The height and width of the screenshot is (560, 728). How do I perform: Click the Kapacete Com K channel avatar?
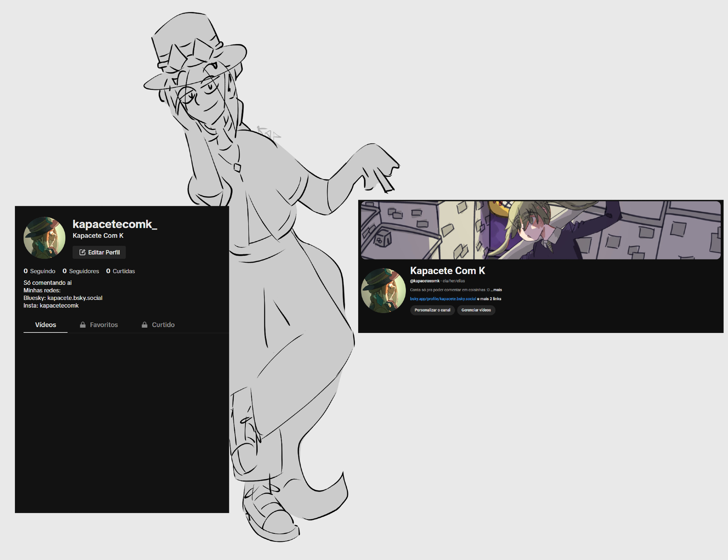click(383, 290)
